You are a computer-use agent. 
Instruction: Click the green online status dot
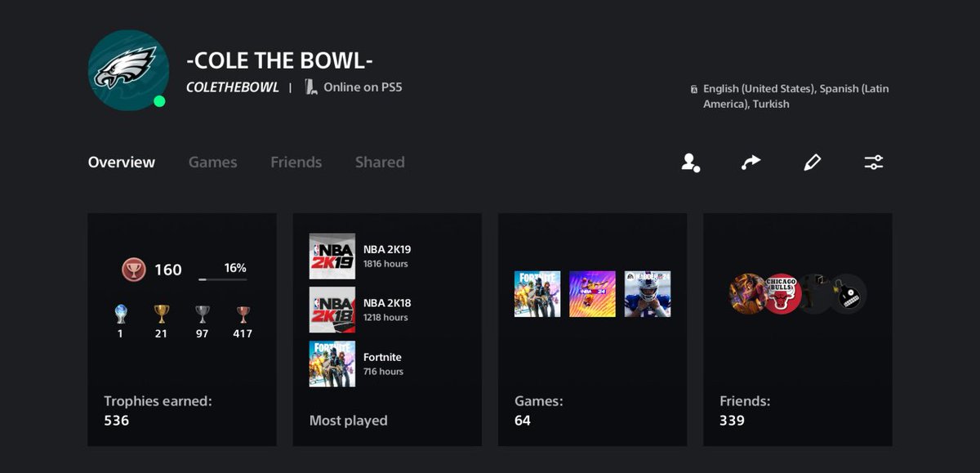point(159,101)
